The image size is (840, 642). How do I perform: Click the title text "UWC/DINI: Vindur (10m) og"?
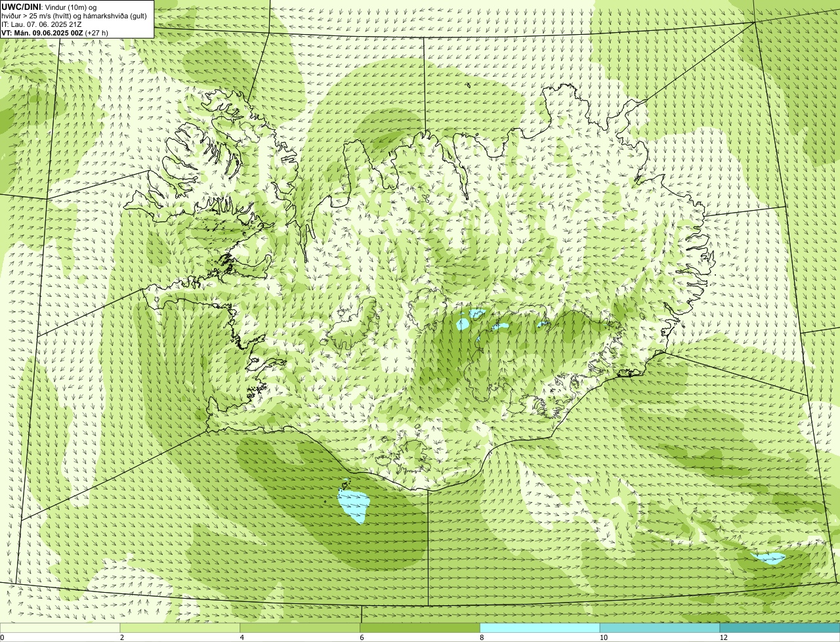[x=49, y=7]
